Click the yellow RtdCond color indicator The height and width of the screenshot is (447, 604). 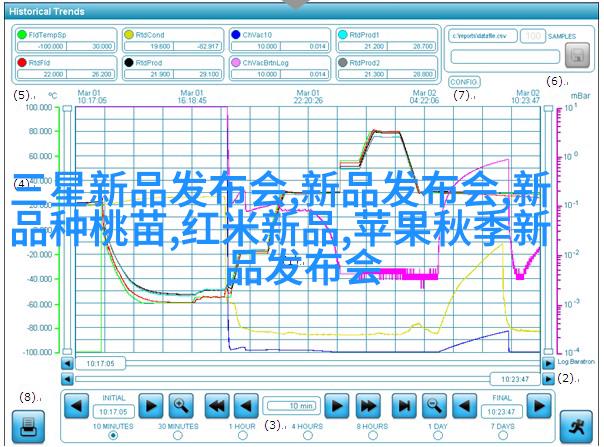point(129,34)
